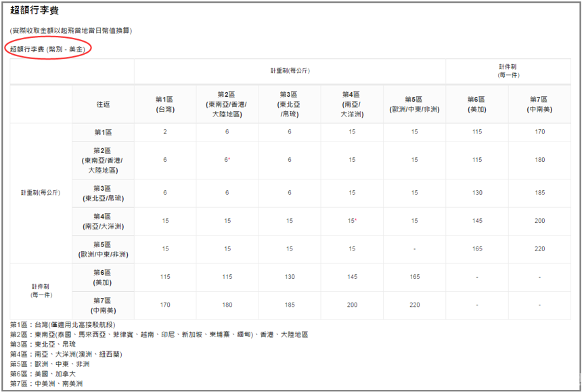Click 180 in the 第2區 row
The width and height of the screenshot is (582, 392).
(x=539, y=160)
